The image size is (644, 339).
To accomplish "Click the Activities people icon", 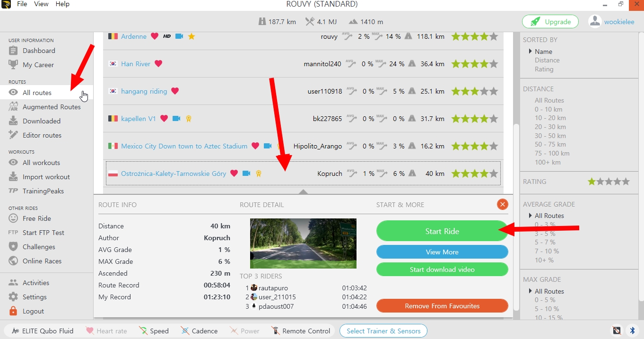I will click(13, 283).
